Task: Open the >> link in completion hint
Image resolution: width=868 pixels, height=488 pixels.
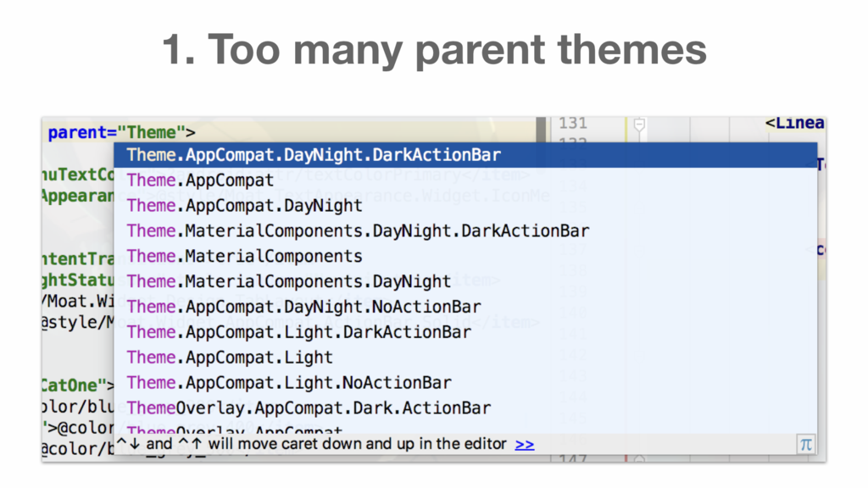Action: [524, 444]
